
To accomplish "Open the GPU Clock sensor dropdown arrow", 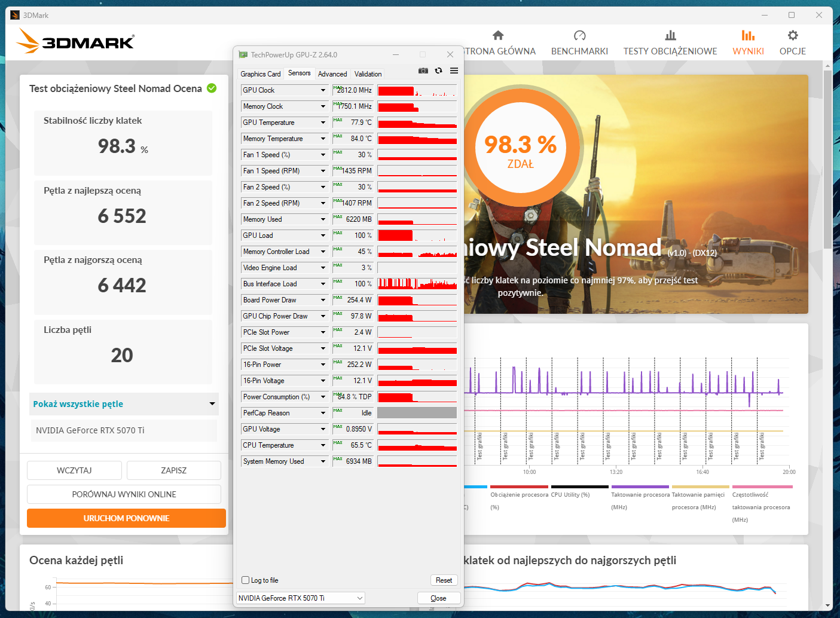I will (323, 90).
